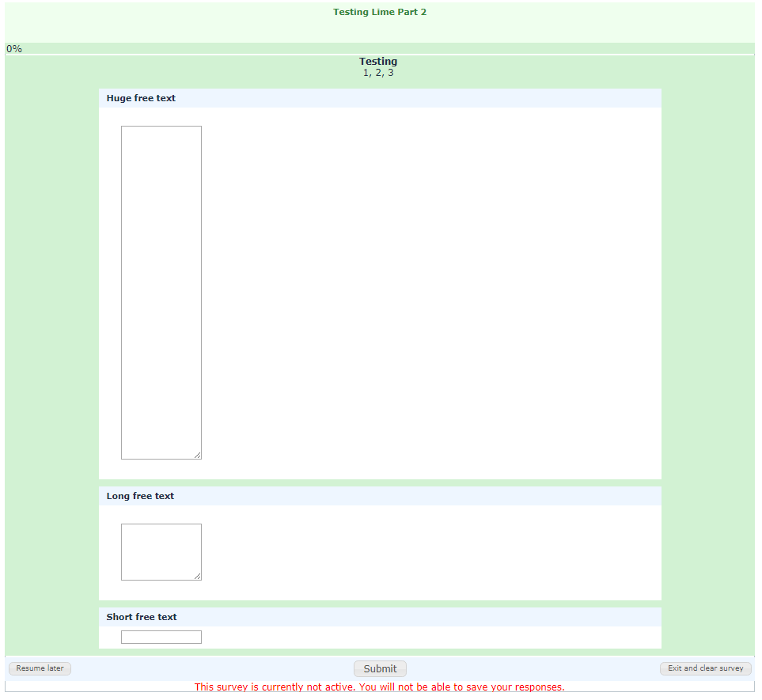Grab the Huge free text resize handle
The height and width of the screenshot is (700, 762).
click(197, 455)
